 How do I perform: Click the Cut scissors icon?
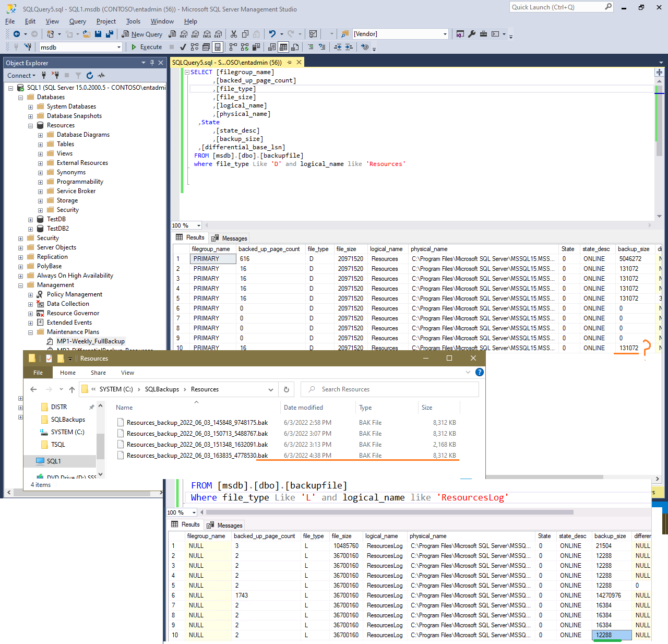point(233,34)
